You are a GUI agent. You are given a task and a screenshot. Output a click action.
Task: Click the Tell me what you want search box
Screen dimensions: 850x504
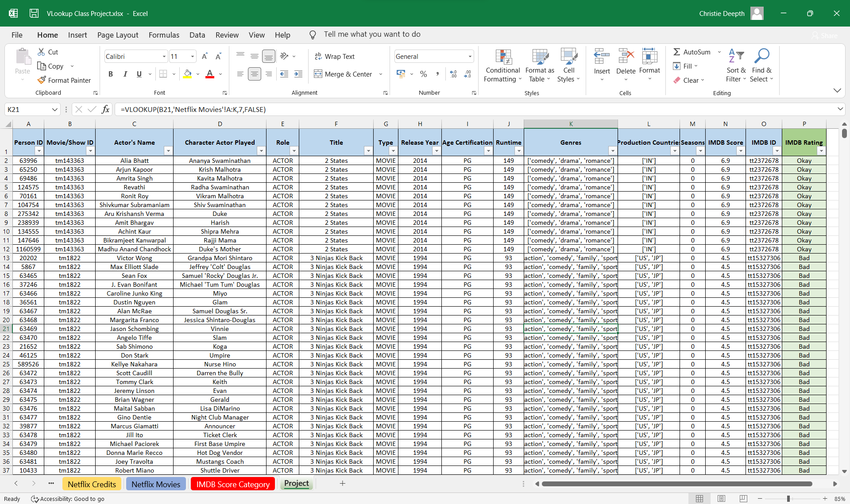tap(372, 35)
